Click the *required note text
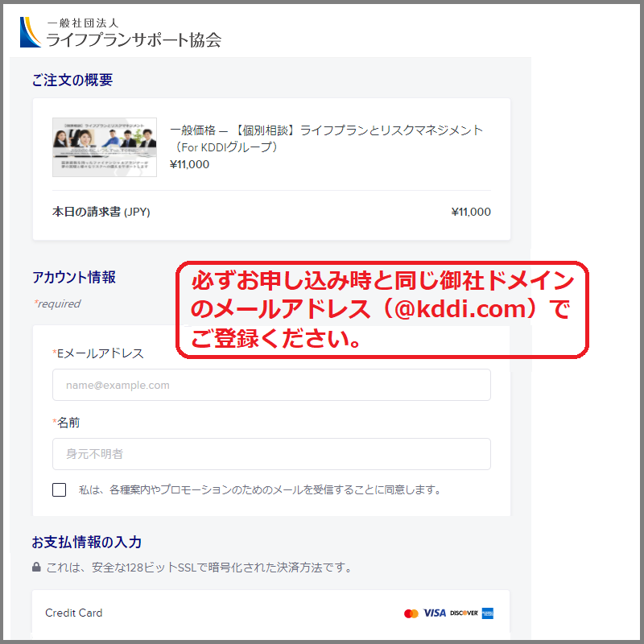Screen dimensions: 644x644 click(57, 304)
